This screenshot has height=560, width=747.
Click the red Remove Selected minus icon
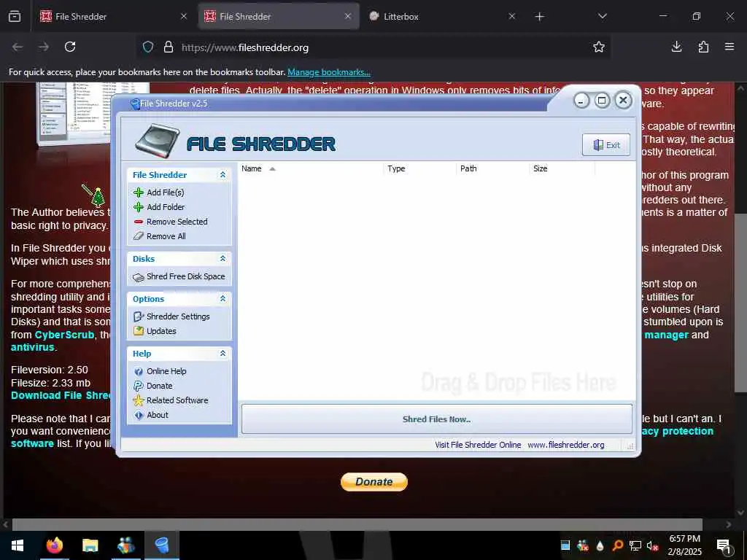[x=138, y=222]
